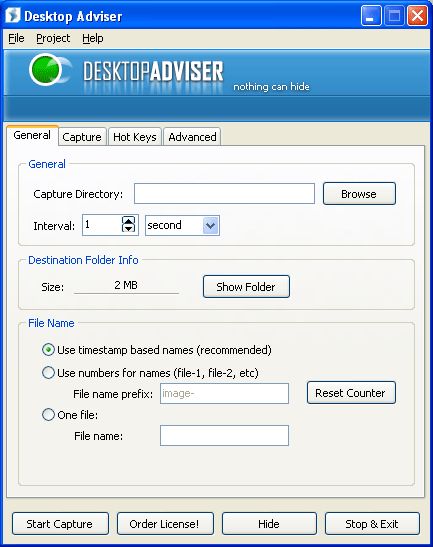Click the Show Folder button
433x547 pixels.
tap(246, 286)
